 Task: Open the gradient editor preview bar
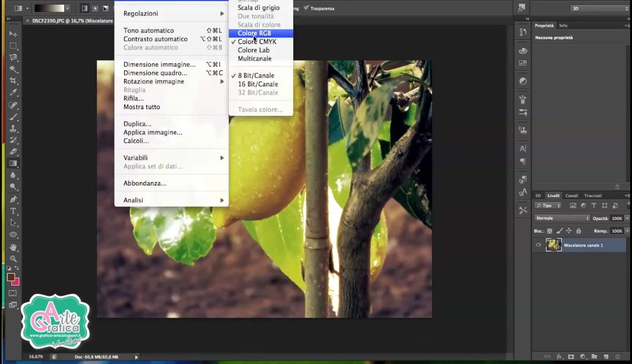coord(49,8)
